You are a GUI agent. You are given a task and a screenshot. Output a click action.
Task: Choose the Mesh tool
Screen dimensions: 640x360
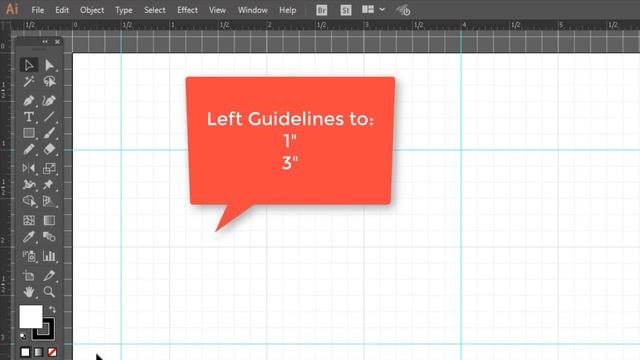[x=29, y=220]
